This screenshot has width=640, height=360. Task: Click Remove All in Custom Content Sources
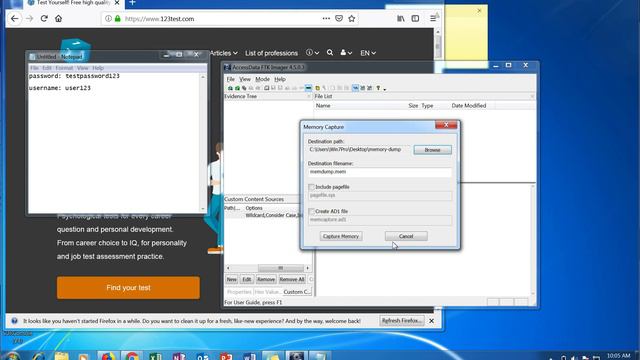click(x=292, y=280)
